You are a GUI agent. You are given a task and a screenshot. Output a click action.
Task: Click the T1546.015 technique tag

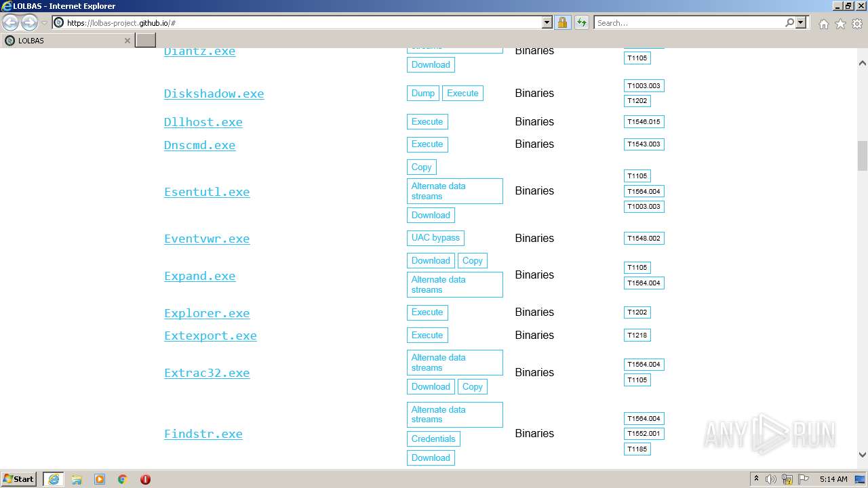[x=644, y=122]
